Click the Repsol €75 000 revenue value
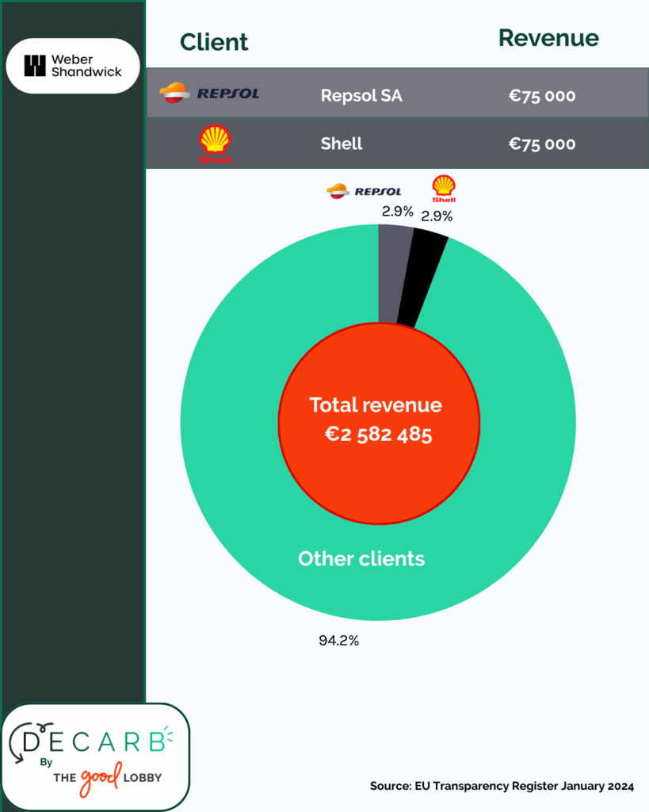This screenshot has width=649, height=812. pyautogui.click(x=542, y=96)
